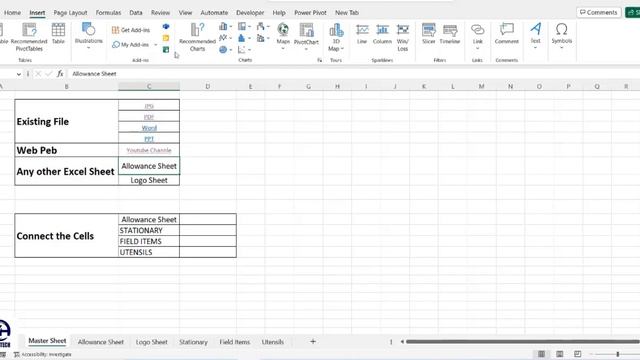Viewport: 640px width, 360px height.
Task: Click the PPT hyperlink cell
Action: click(149, 139)
